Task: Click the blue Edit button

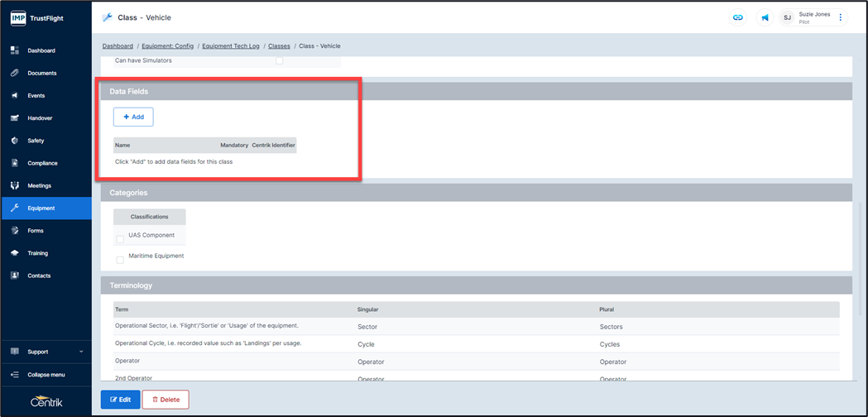Action: 120,400
